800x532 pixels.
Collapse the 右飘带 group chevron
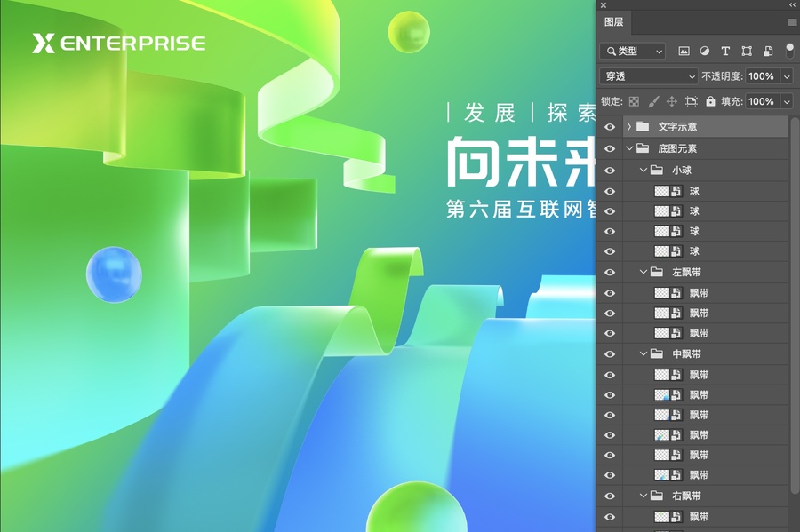[644, 496]
